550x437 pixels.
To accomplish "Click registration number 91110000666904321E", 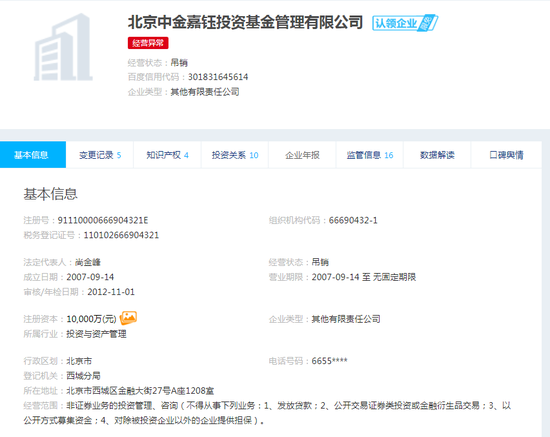I will pos(103,220).
